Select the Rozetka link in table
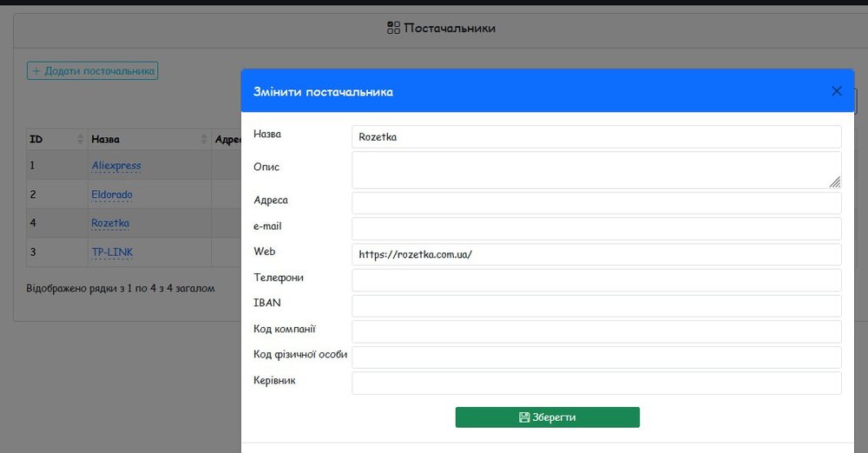868x453 pixels. pyautogui.click(x=110, y=223)
